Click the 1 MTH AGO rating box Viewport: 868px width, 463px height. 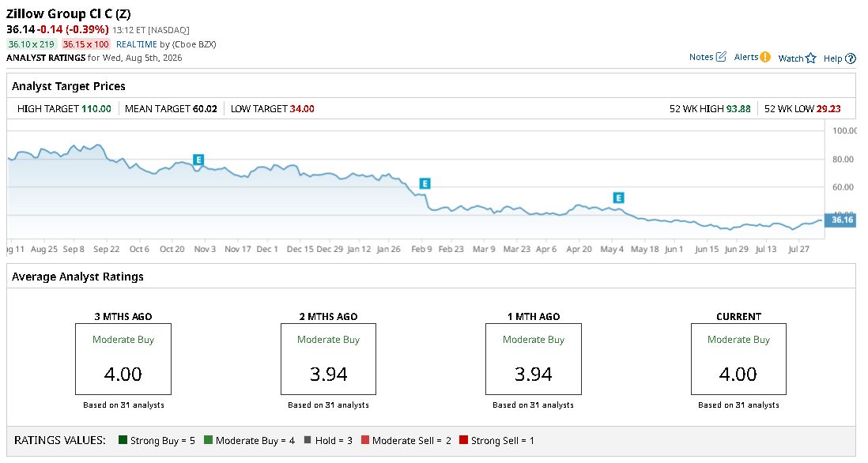coord(534,359)
